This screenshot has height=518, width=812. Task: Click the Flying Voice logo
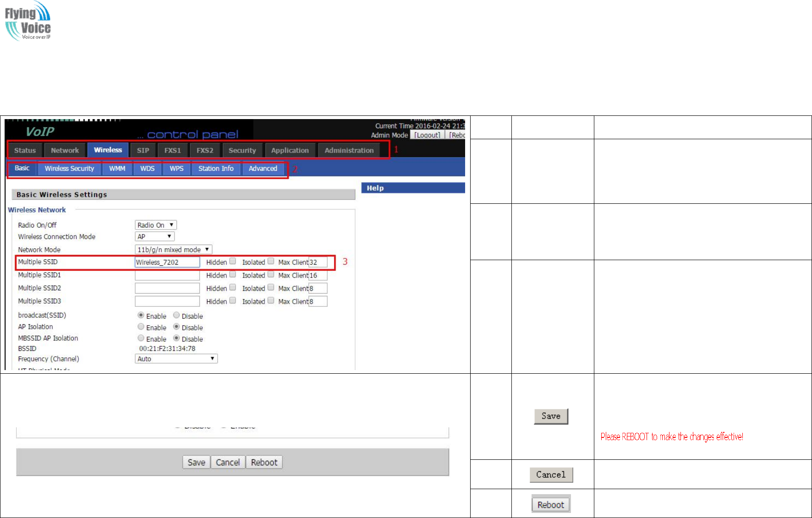point(27,21)
